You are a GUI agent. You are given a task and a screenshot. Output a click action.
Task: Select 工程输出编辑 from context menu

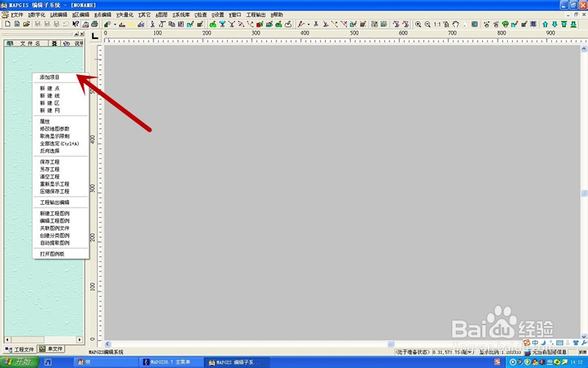[61, 202]
